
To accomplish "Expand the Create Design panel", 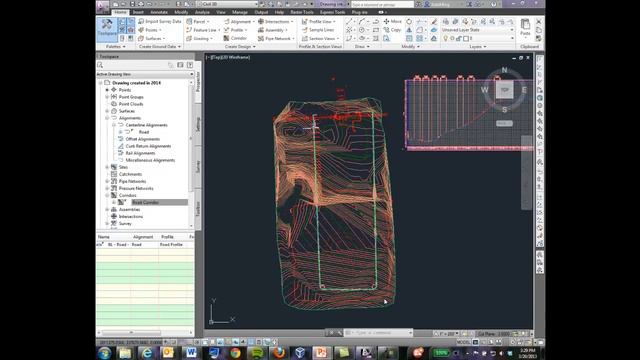I will tap(240, 47).
